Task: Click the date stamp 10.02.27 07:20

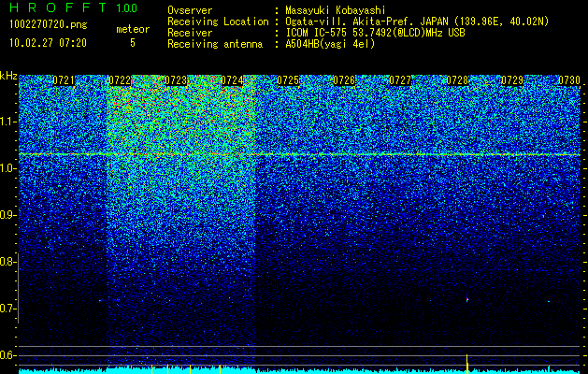Action: point(49,43)
